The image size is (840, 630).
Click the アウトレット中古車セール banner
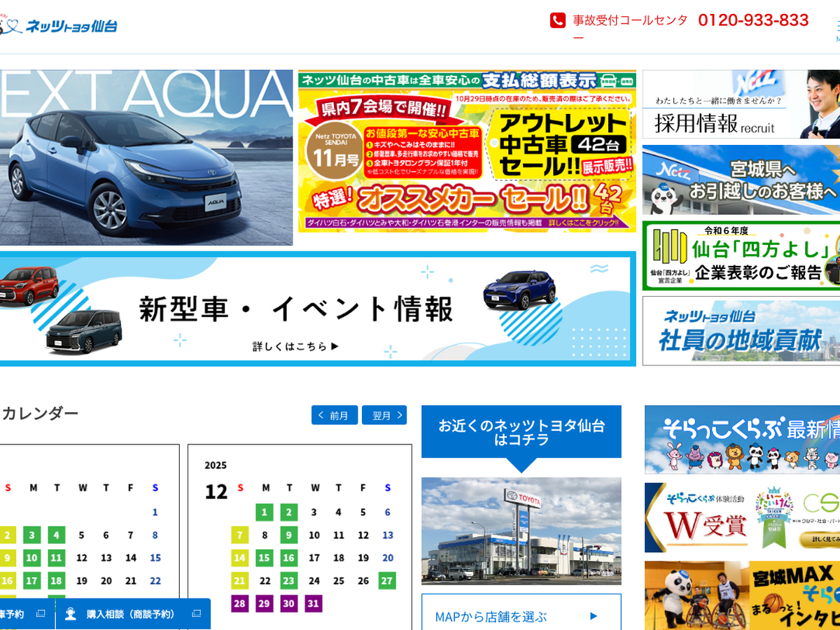(467, 151)
